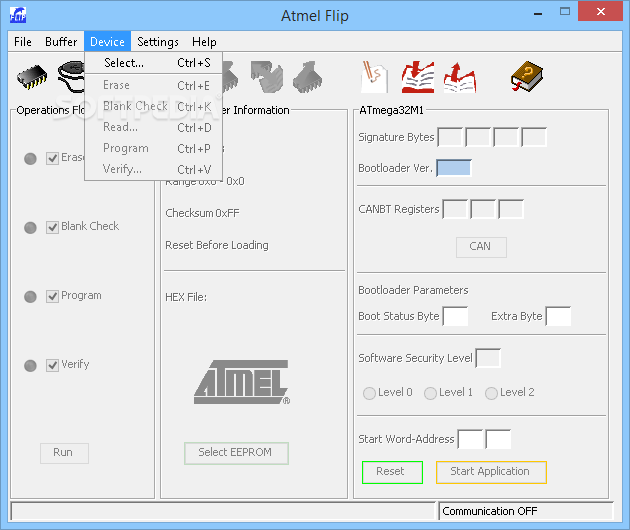The width and height of the screenshot is (630, 530).
Task: Choose Program in Device menu
Action: [153, 148]
